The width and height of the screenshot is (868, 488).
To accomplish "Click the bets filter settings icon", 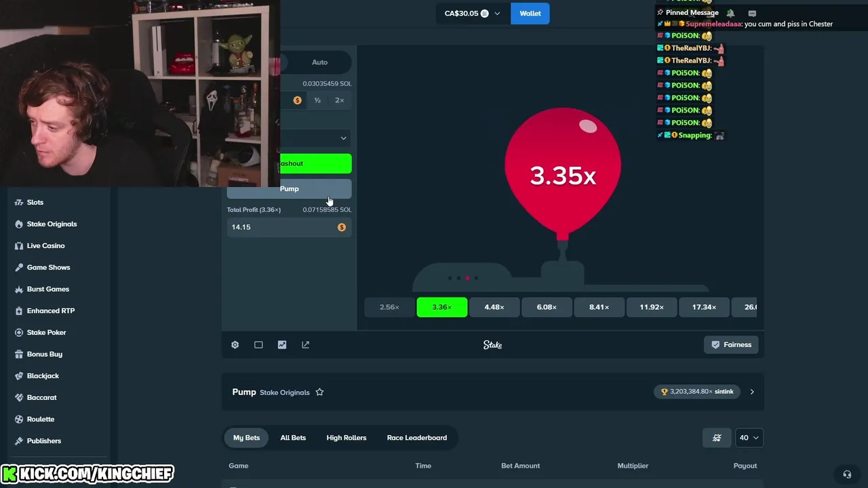I will coord(717,438).
